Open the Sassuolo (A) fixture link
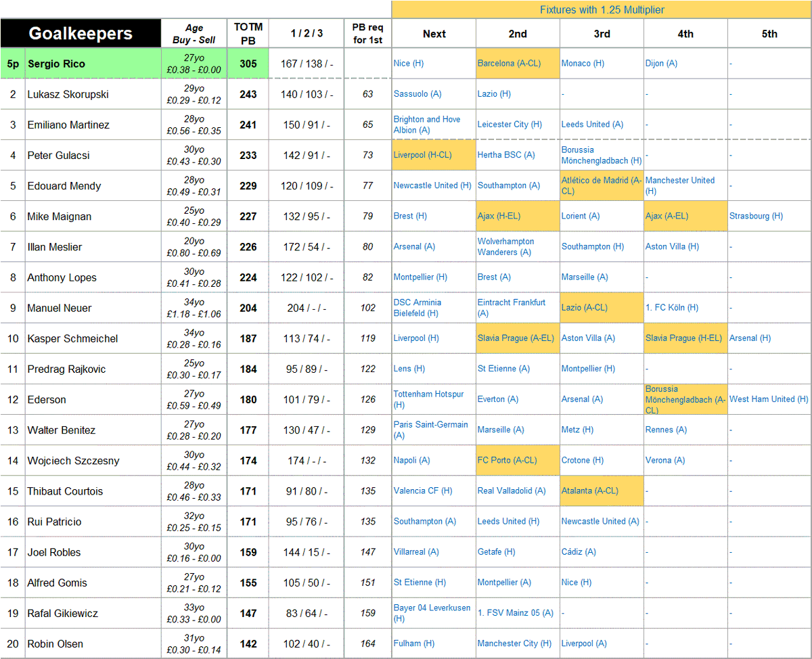Viewport: 812px width, 659px height. [x=418, y=94]
